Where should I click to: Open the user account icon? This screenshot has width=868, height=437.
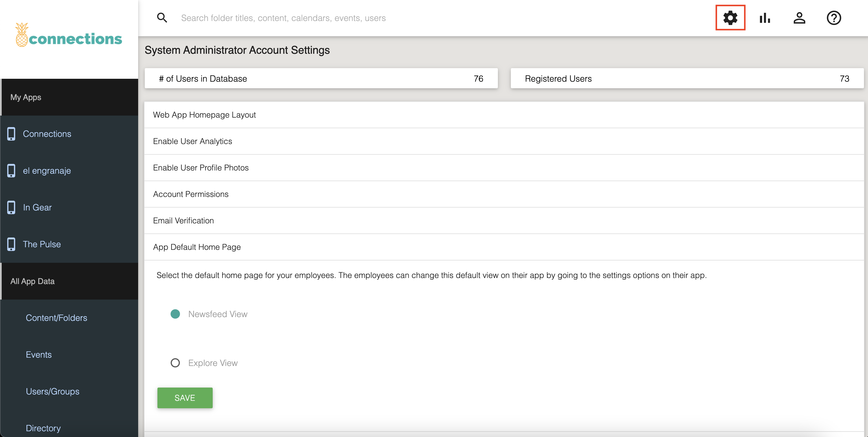click(x=800, y=18)
